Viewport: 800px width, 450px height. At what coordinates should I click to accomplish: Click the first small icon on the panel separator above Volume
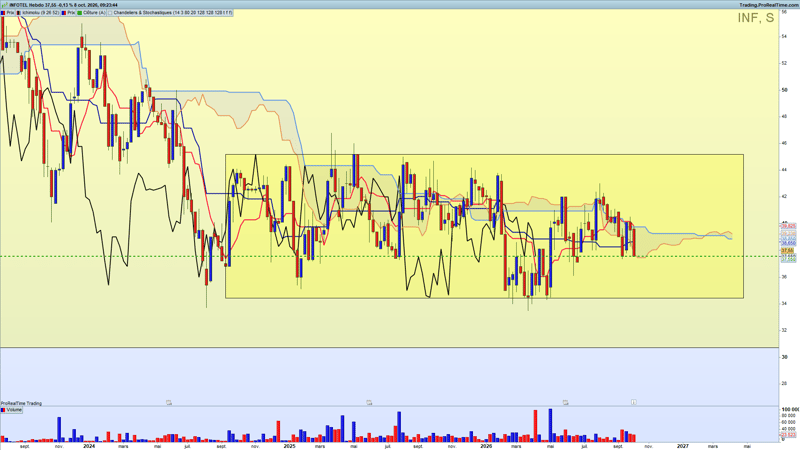(x=169, y=403)
